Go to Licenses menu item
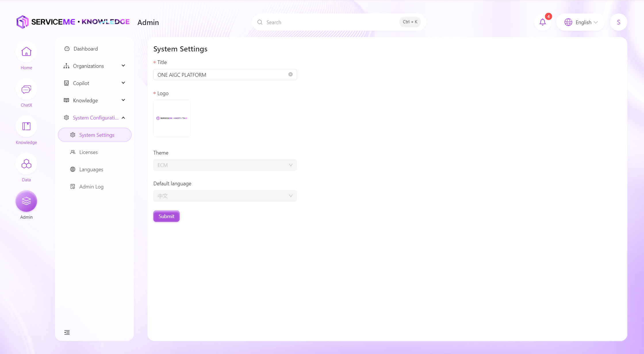The width and height of the screenshot is (644, 354). 88,152
